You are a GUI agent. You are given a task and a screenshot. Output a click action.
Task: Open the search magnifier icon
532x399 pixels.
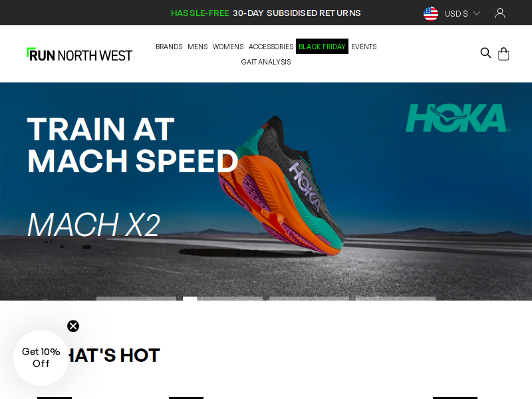pos(485,53)
